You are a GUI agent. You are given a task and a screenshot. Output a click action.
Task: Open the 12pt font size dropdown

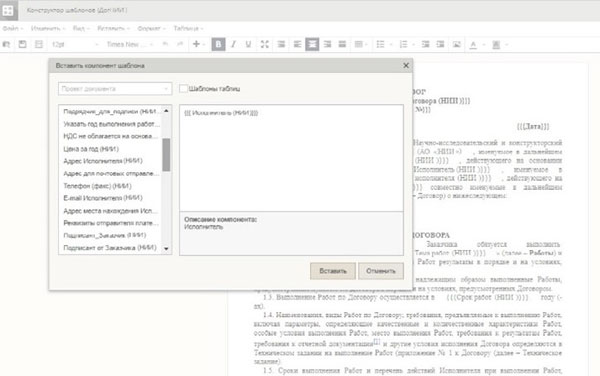point(75,44)
